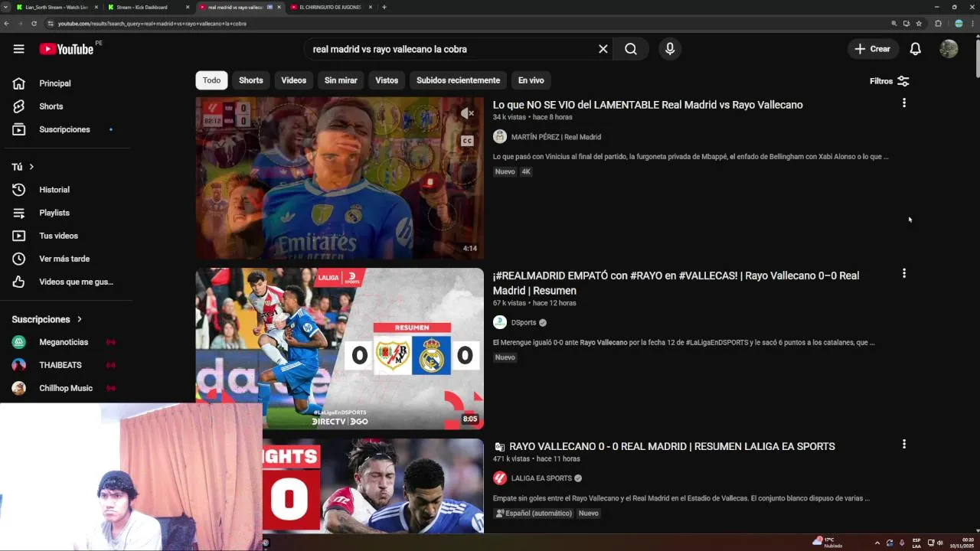Click the browser address bar URL
The width and height of the screenshot is (980, 551).
[x=152, y=24]
